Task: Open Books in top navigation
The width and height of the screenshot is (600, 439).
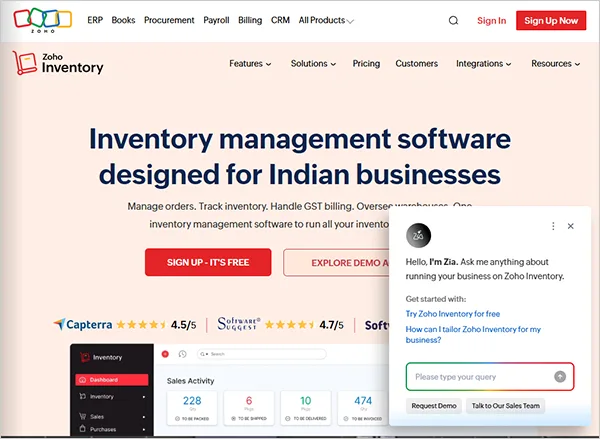Action: 123,20
